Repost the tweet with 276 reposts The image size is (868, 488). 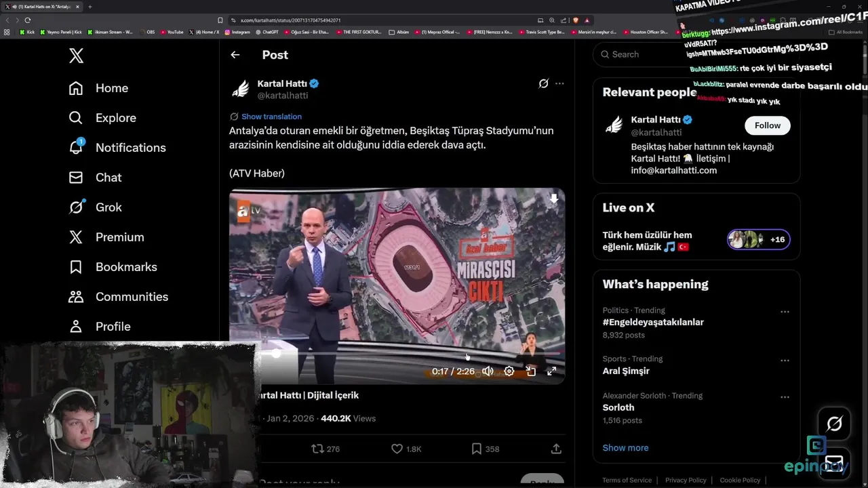pos(325,449)
